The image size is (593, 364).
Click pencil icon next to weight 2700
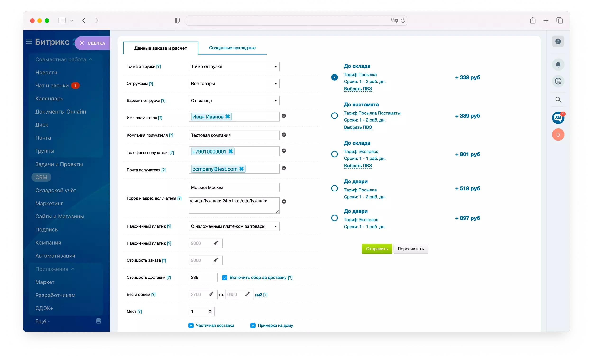click(x=211, y=295)
